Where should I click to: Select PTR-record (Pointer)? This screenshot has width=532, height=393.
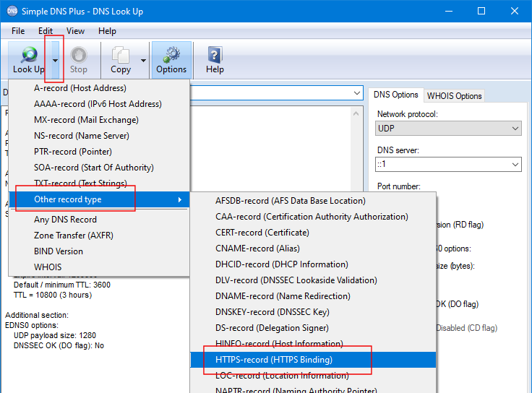[x=99, y=152]
